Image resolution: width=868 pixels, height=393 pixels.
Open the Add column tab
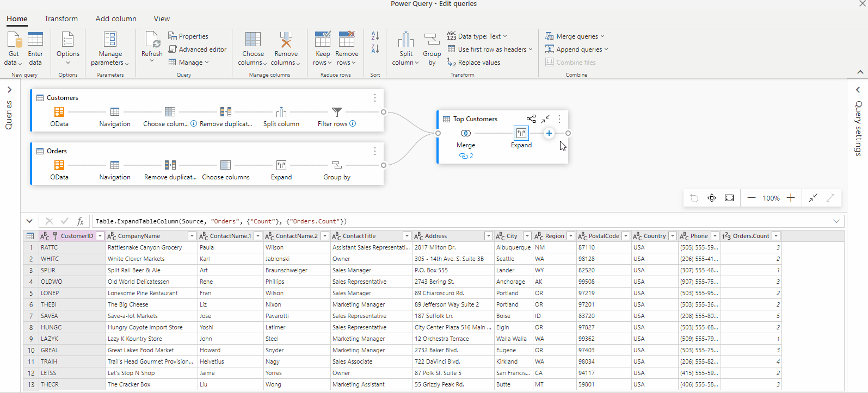tap(116, 18)
